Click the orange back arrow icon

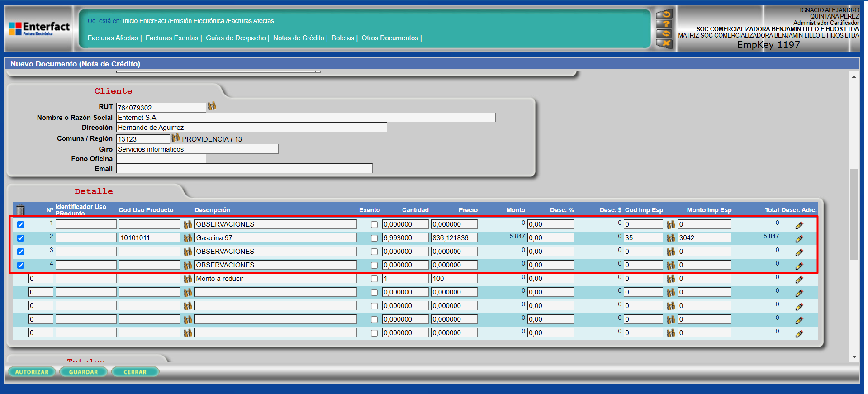(664, 14)
